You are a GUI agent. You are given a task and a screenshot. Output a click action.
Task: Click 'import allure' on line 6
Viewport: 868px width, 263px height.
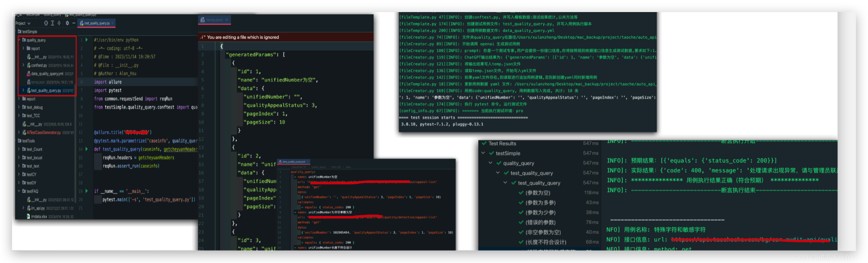pyautogui.click(x=108, y=82)
